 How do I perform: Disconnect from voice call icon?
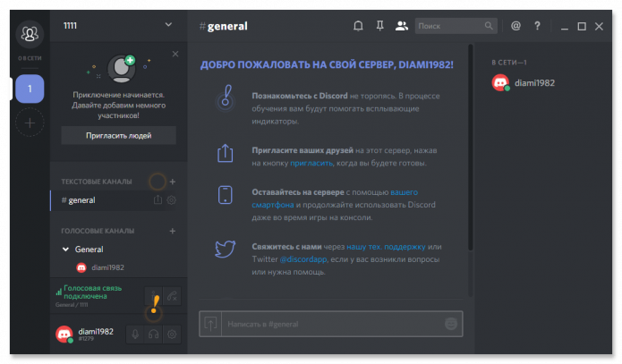point(172,296)
